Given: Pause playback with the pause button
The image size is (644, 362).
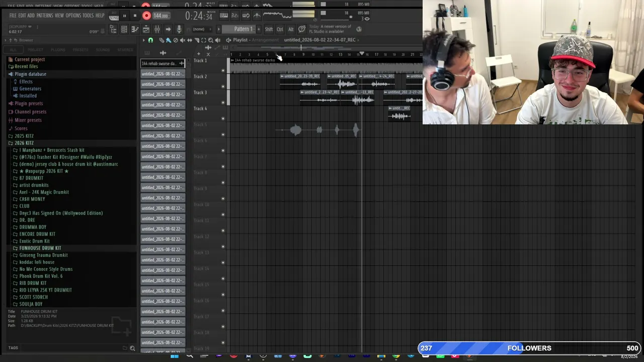Looking at the screenshot, I should tap(124, 16).
